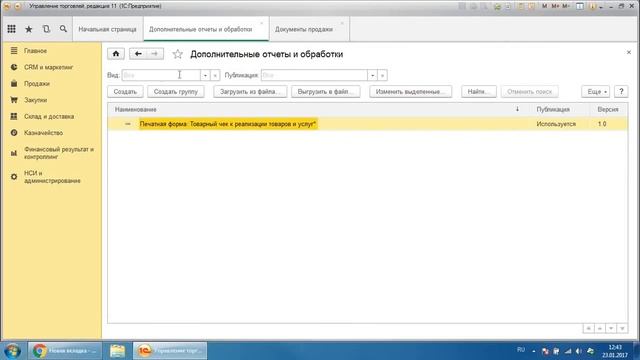Open Windows Start menu
Screen dimensions: 640x360
pos(12,351)
